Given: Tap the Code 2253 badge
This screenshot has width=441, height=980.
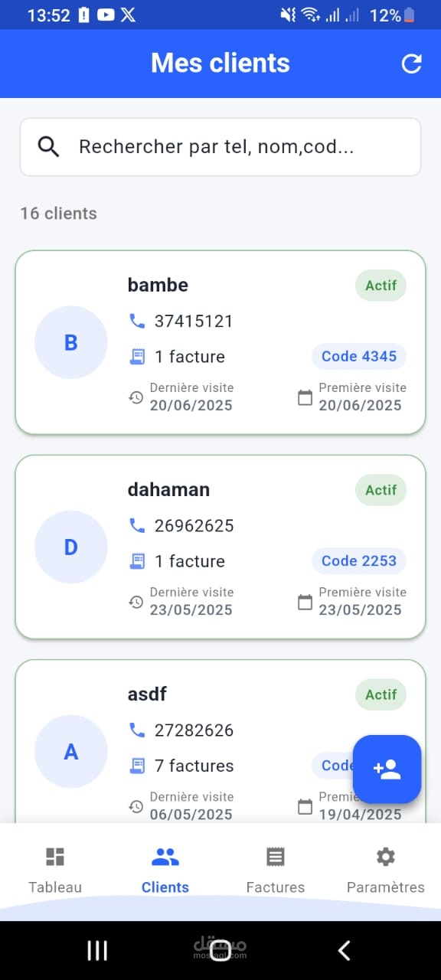Looking at the screenshot, I should coord(359,560).
